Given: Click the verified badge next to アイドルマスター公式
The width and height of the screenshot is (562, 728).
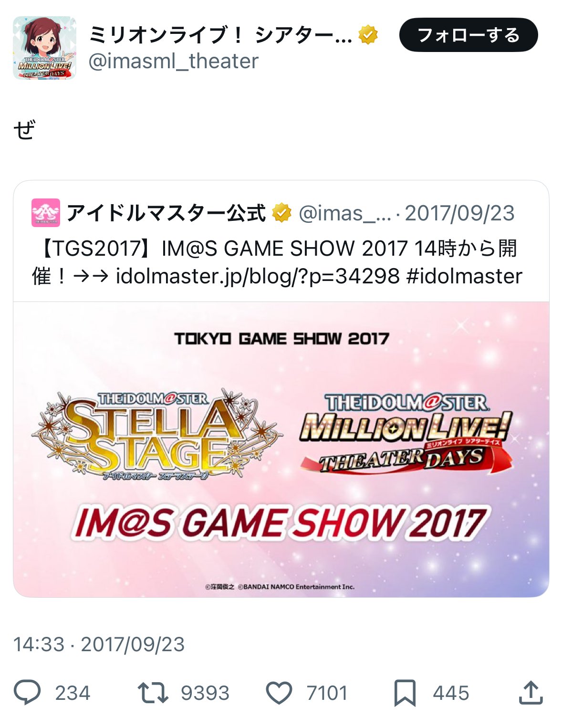Looking at the screenshot, I should click(281, 213).
